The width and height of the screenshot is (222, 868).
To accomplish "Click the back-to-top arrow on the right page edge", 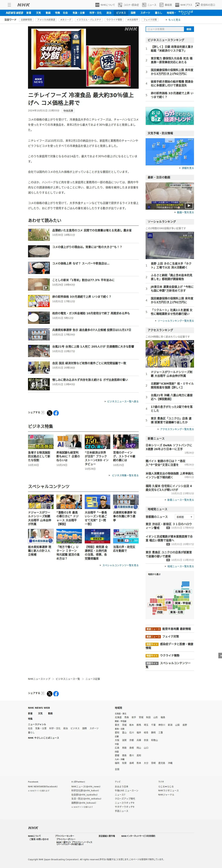I will point(220,655).
